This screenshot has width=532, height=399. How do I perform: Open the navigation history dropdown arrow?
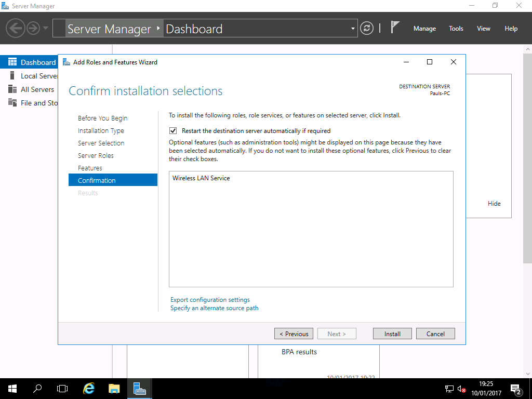(x=46, y=28)
